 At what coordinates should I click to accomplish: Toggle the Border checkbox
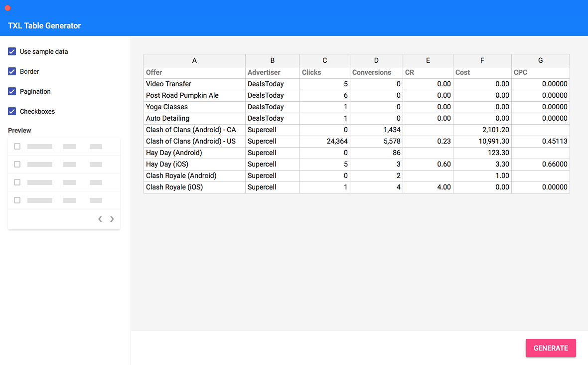point(12,71)
